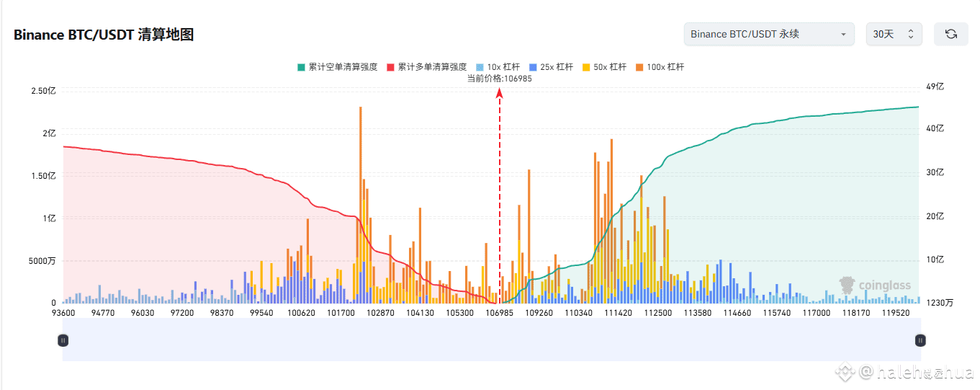This screenshot has width=980, height=390.
Task: Open the 30天 time range selector
Action: point(894,34)
